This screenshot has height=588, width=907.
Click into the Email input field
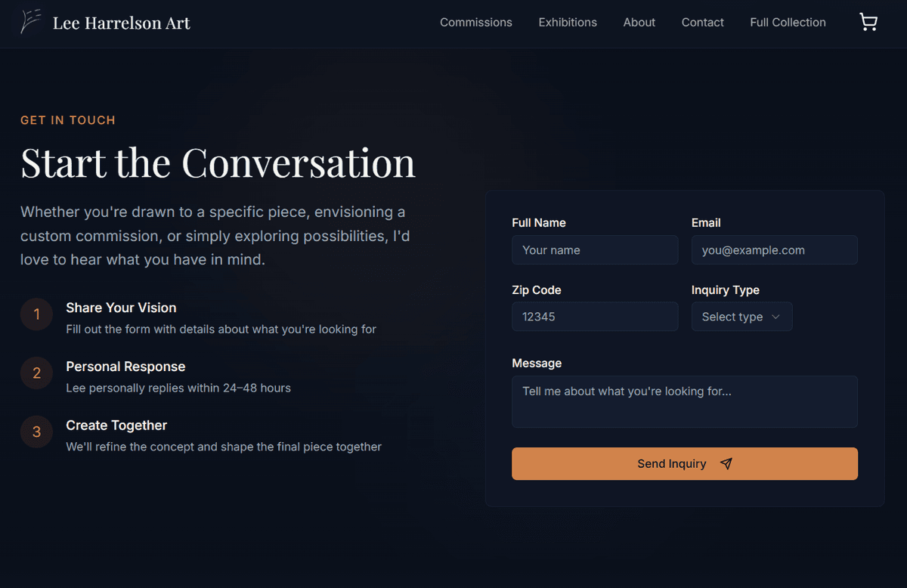775,250
